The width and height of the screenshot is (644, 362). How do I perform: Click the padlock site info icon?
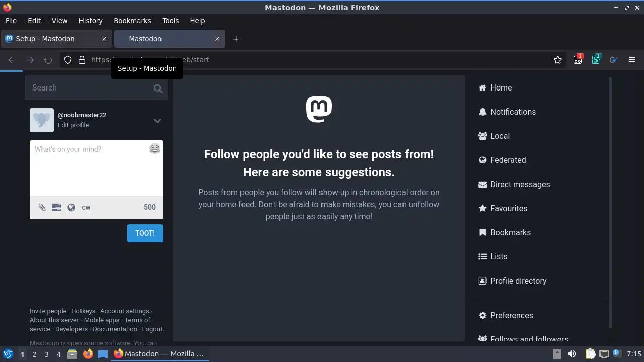82,60
